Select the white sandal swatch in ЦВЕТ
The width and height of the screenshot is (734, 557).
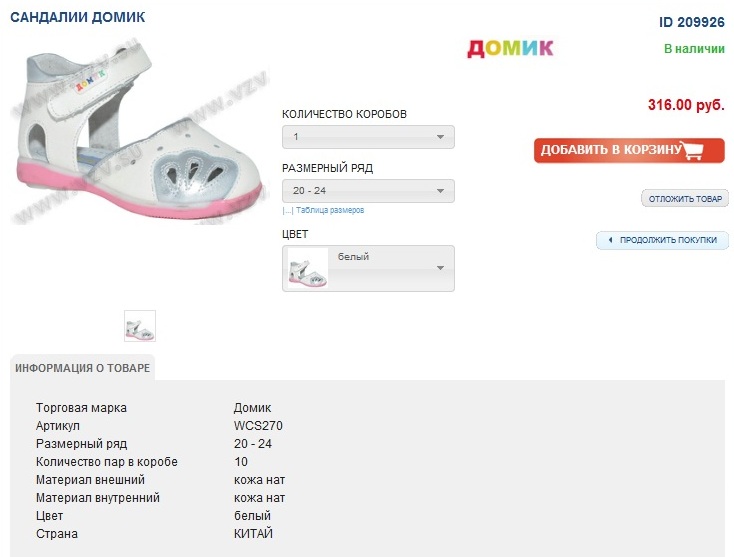[307, 269]
